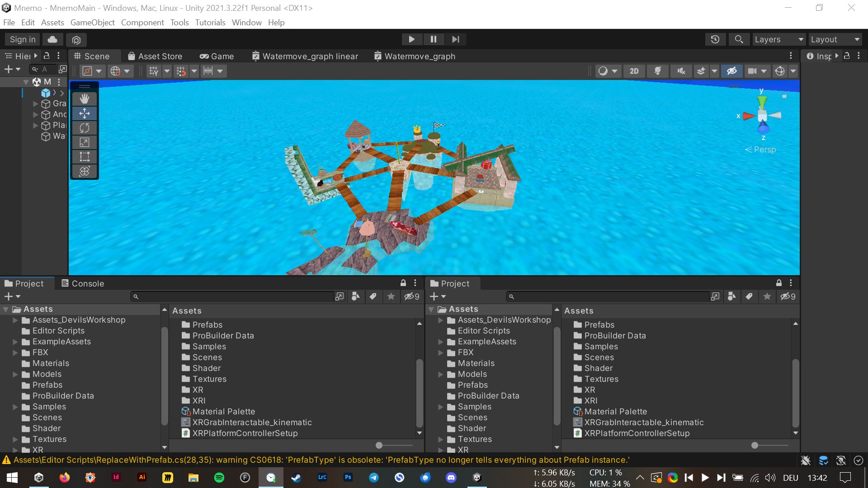Open the Undo History icon

[715, 39]
